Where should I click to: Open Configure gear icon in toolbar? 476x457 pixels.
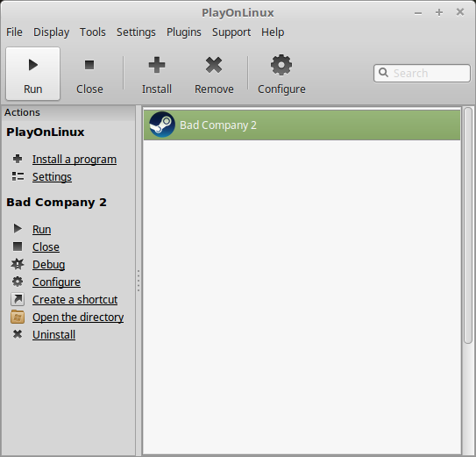point(281,65)
